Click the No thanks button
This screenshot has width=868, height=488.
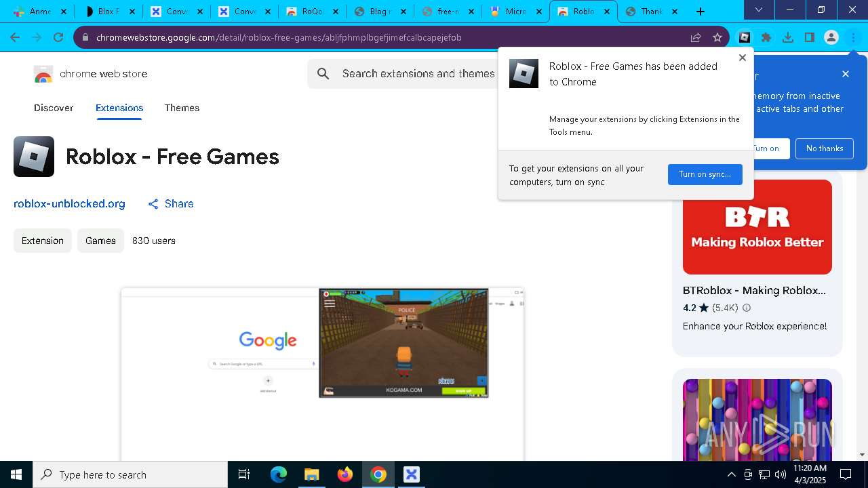click(x=825, y=148)
